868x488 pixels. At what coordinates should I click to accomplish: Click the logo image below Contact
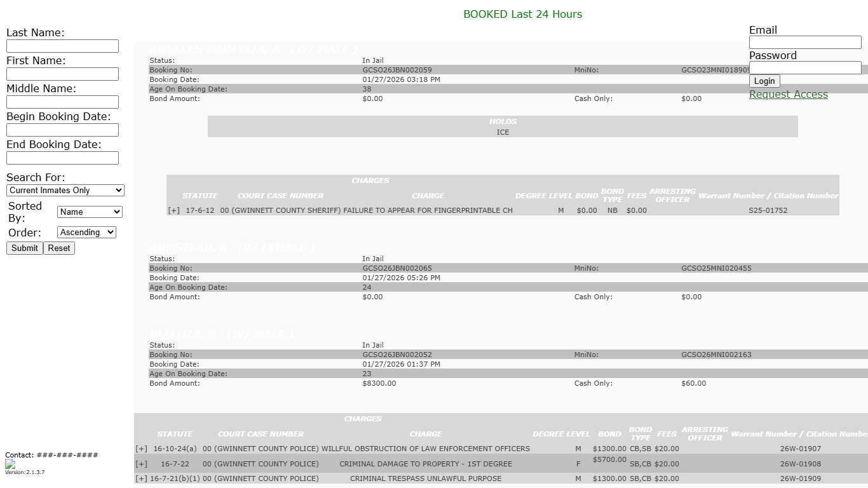point(10,464)
